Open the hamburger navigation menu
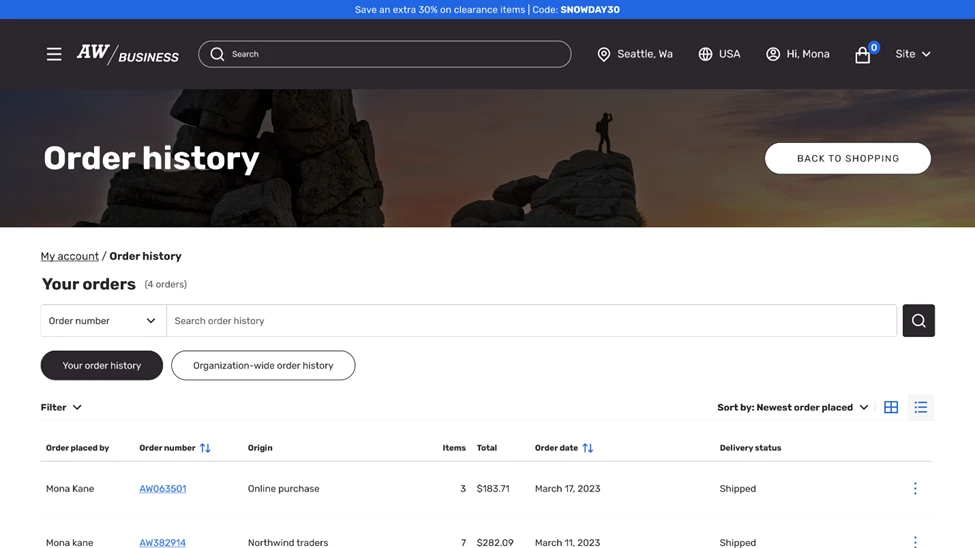 (54, 54)
